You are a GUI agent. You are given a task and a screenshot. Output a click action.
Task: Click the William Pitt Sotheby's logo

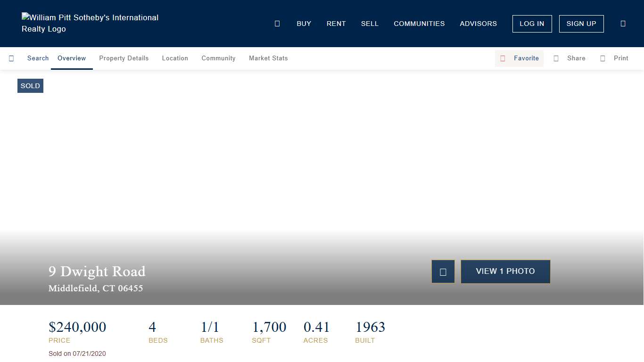90,24
